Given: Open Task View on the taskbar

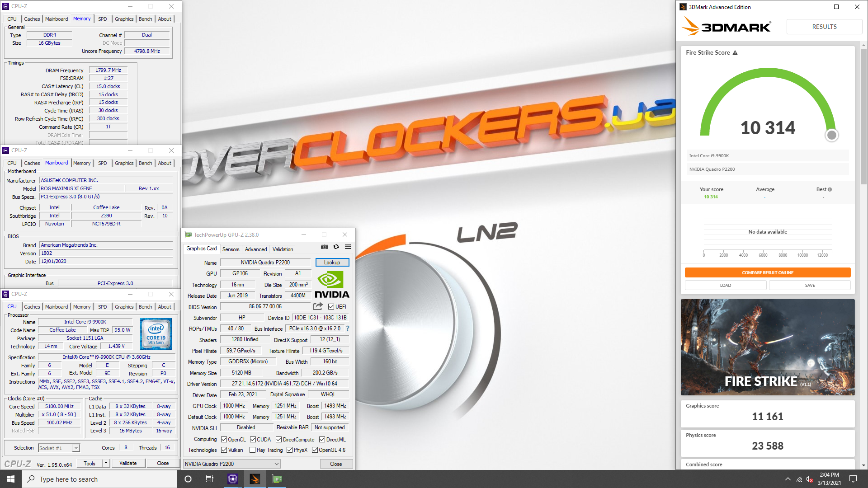Looking at the screenshot, I should [209, 479].
